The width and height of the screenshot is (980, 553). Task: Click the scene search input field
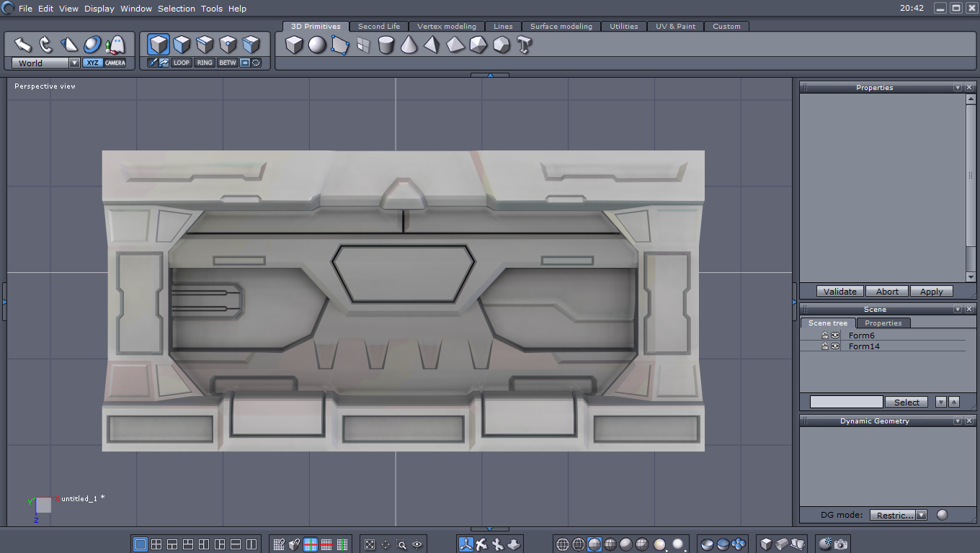846,402
